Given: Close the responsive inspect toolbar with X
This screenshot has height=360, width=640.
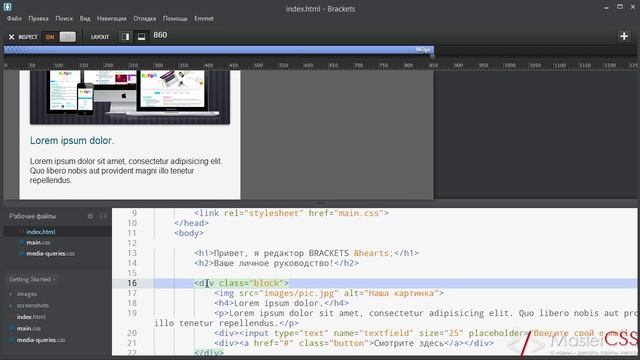Looking at the screenshot, I should click(x=11, y=37).
